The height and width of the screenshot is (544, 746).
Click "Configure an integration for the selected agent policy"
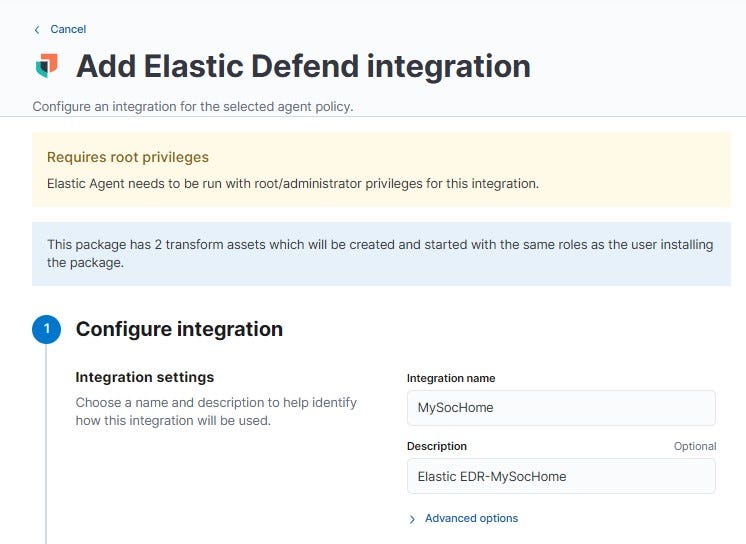point(193,106)
